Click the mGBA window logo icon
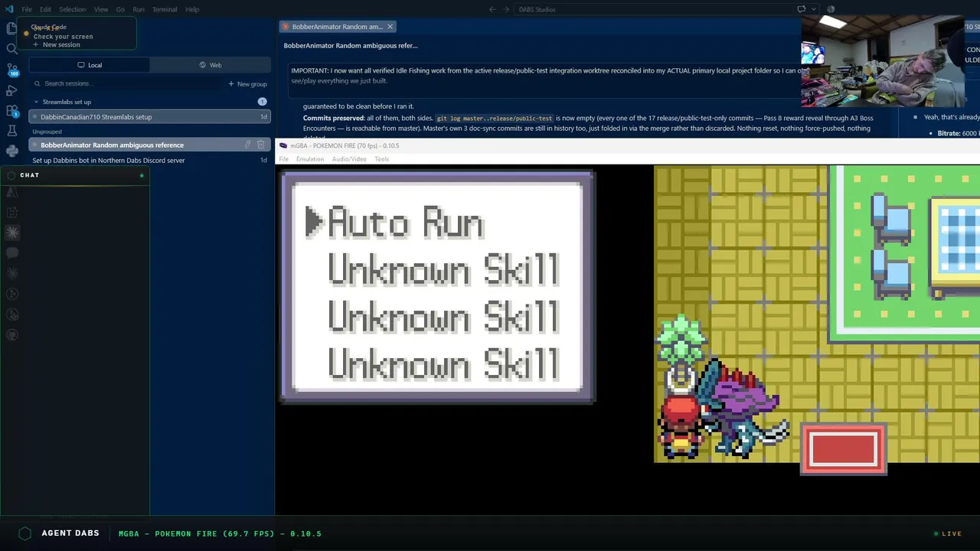The image size is (980, 551). pyautogui.click(x=283, y=145)
